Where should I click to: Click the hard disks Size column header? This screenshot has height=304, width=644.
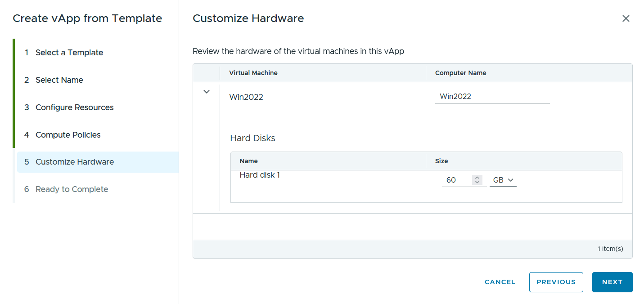pos(441,161)
